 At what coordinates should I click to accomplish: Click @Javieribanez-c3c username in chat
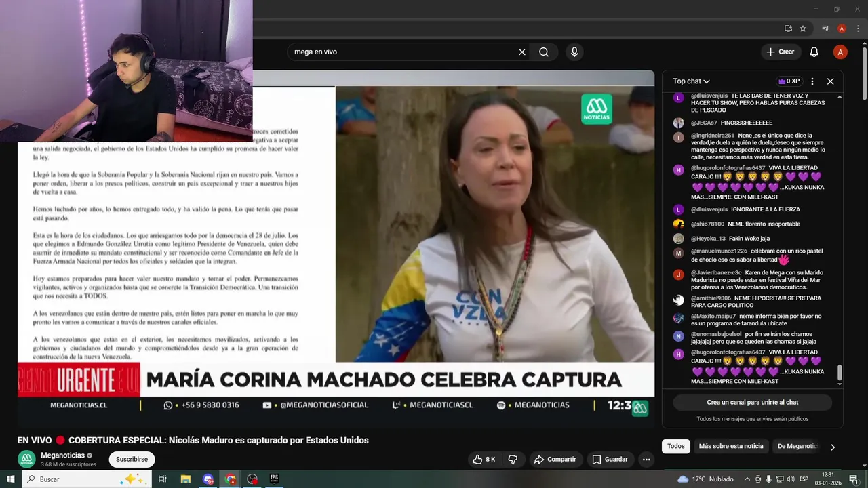point(716,273)
